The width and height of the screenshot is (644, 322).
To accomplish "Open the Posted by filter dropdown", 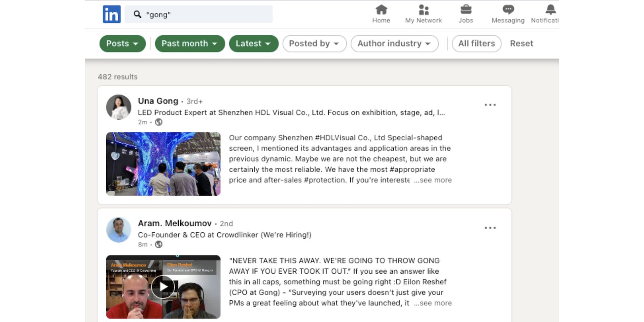I will 314,43.
